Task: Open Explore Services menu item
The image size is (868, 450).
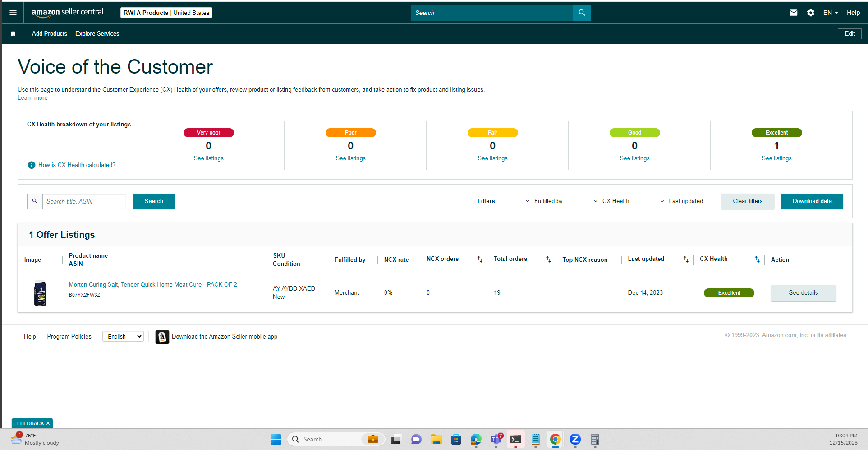Action: pyautogui.click(x=97, y=34)
